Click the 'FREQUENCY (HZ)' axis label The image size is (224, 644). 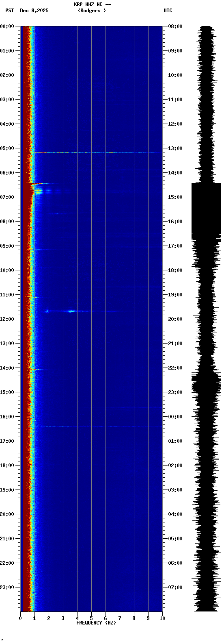pyautogui.click(x=96, y=623)
